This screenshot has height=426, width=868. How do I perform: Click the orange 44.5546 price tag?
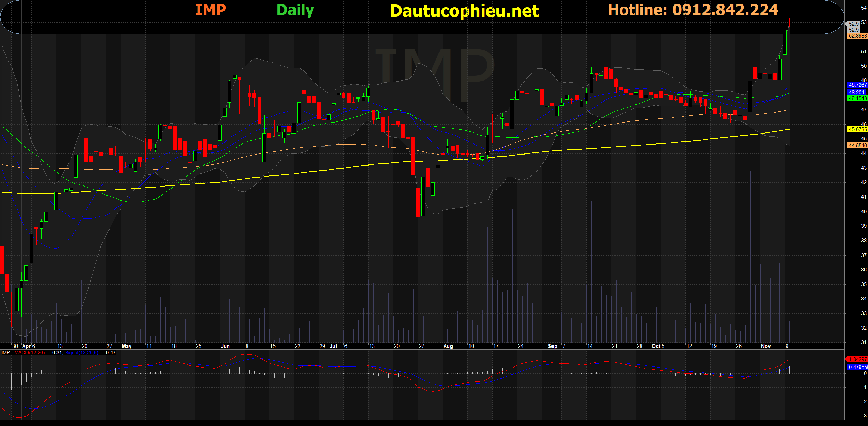(857, 146)
